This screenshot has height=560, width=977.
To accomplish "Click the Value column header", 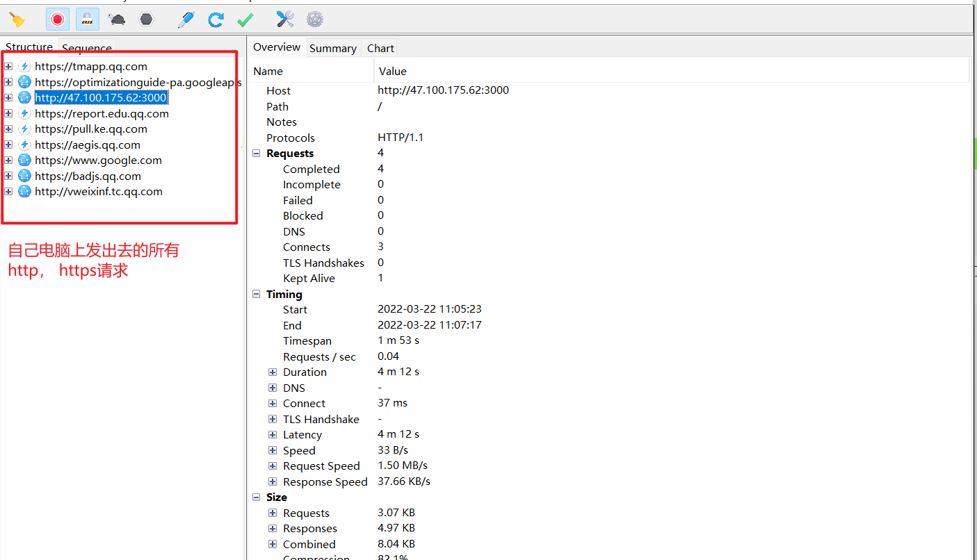I will tap(672, 71).
